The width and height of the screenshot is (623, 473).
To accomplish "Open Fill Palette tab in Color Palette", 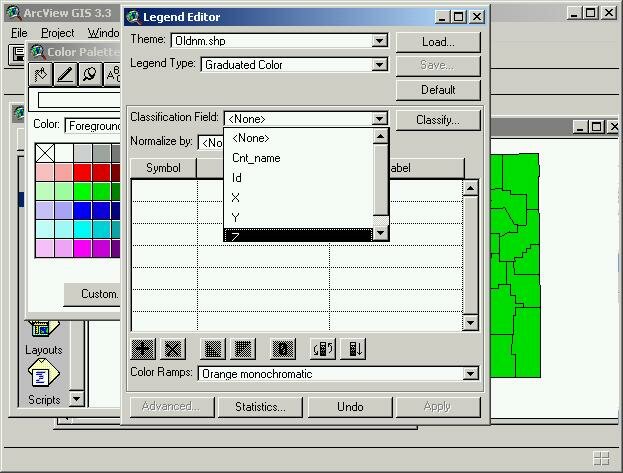I will click(x=41, y=74).
